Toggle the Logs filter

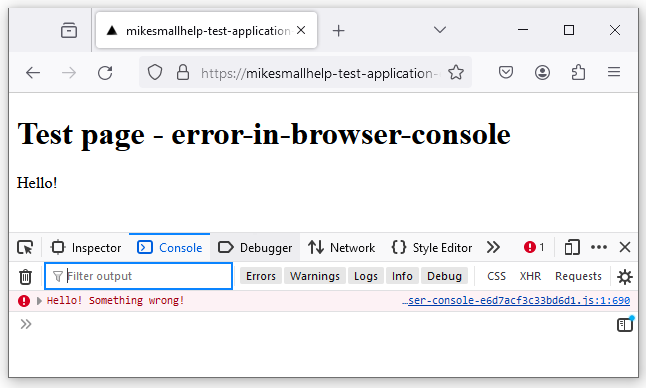pos(366,276)
